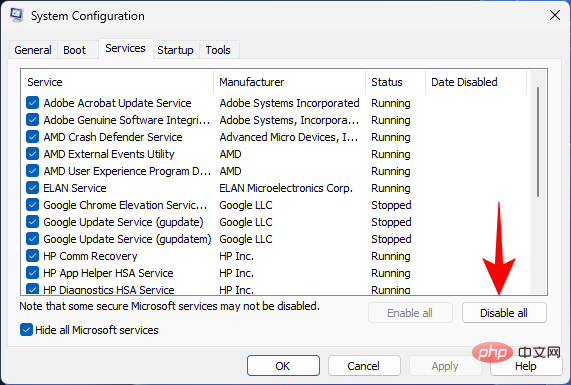This screenshot has width=571, height=385.
Task: Select the ELAN Service row text
Action: point(75,188)
